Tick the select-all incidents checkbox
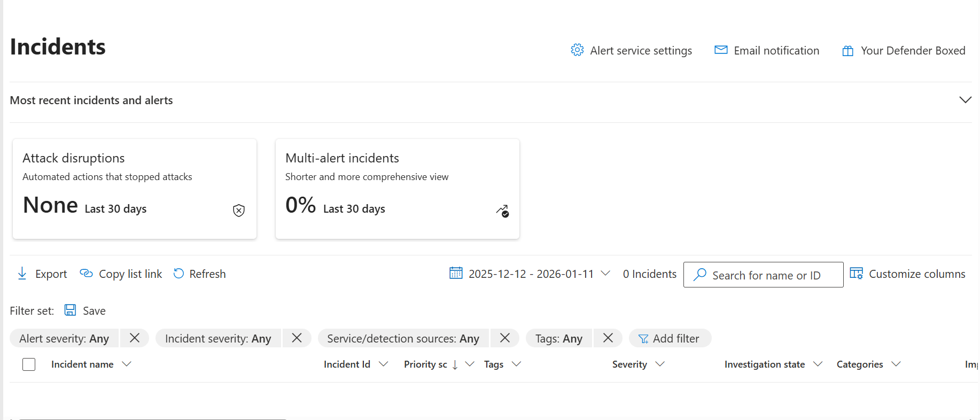The height and width of the screenshot is (420, 980). (x=29, y=364)
